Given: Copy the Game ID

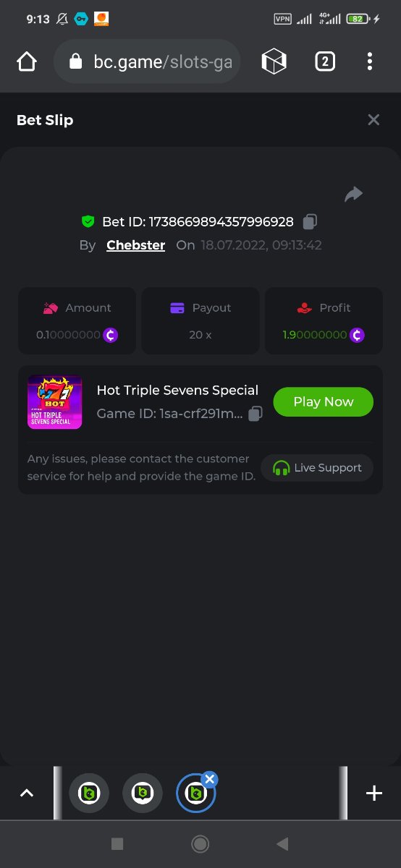Looking at the screenshot, I should click(x=256, y=414).
